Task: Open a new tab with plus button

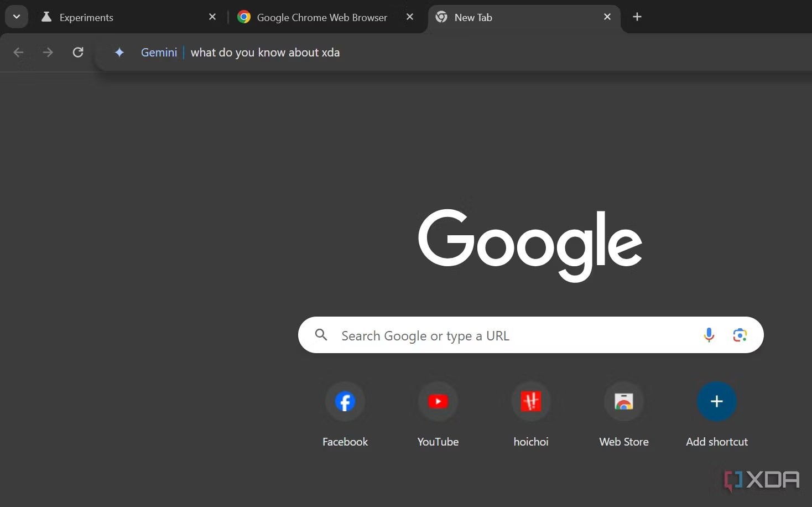Action: [637, 17]
